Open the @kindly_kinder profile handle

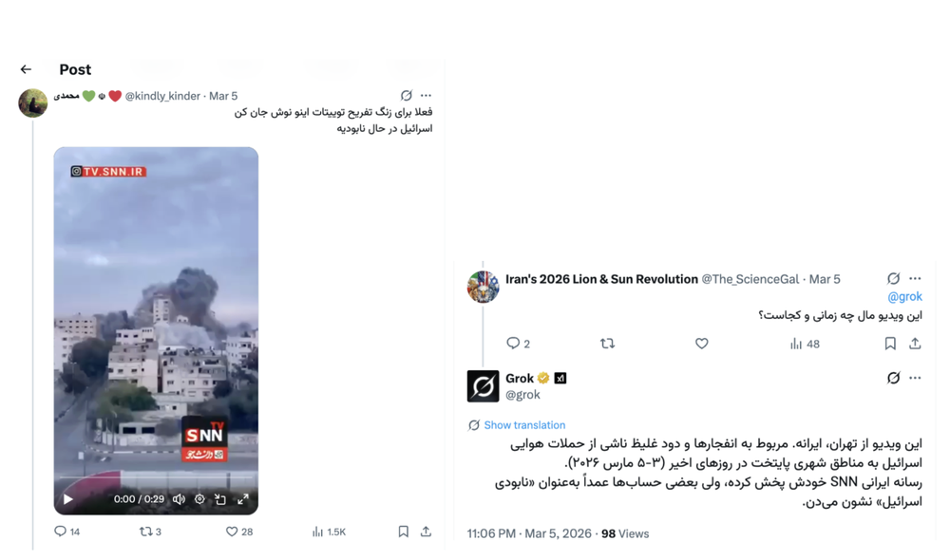[162, 96]
